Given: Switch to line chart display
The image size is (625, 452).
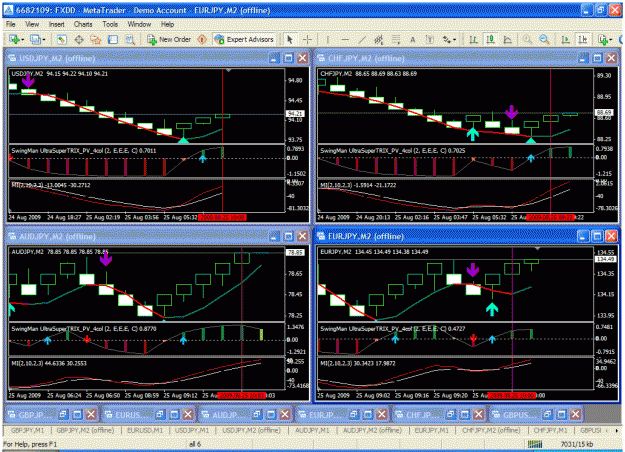Looking at the screenshot, I should click(x=508, y=39).
